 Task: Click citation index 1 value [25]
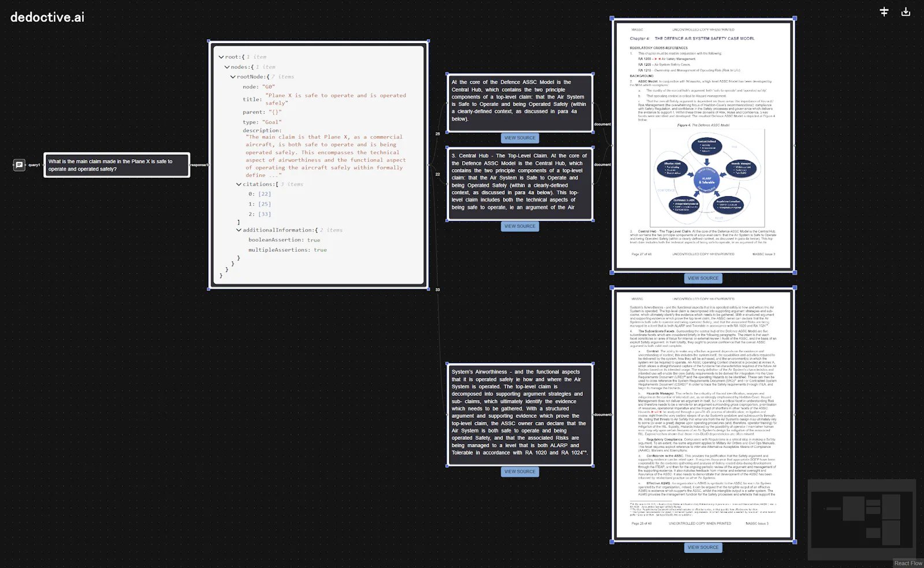(264, 204)
